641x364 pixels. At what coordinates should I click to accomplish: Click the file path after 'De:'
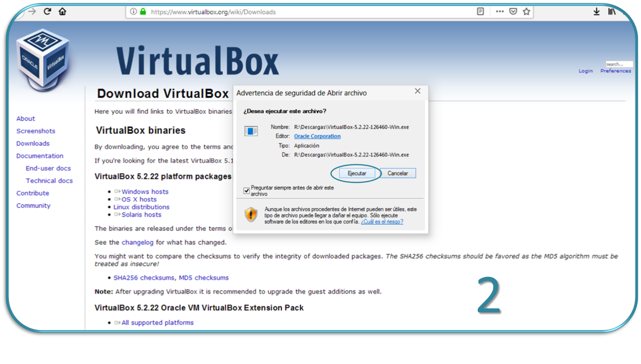click(351, 155)
